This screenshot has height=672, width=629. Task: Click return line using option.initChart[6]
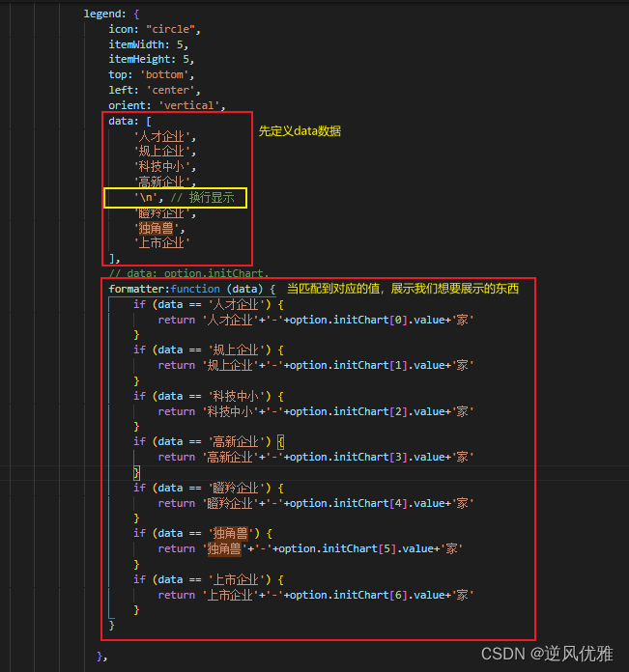click(316, 596)
